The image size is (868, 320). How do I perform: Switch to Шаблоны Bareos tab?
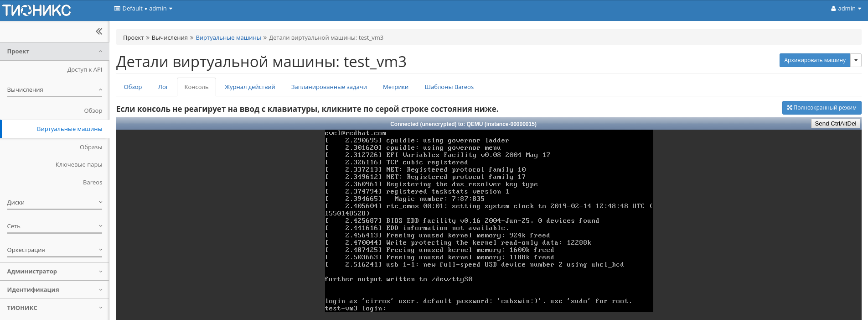449,87
